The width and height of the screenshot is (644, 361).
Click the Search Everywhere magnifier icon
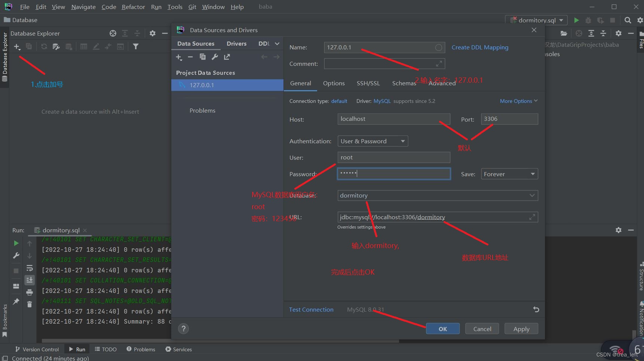coord(628,20)
